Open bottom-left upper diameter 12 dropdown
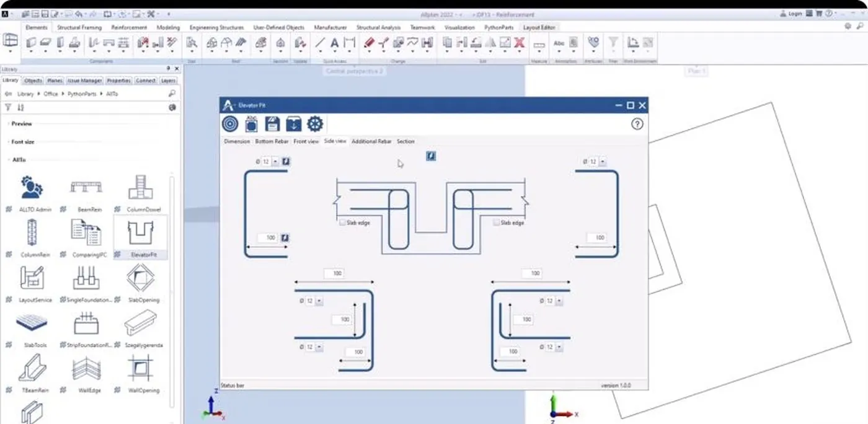868x424 pixels. pos(319,301)
